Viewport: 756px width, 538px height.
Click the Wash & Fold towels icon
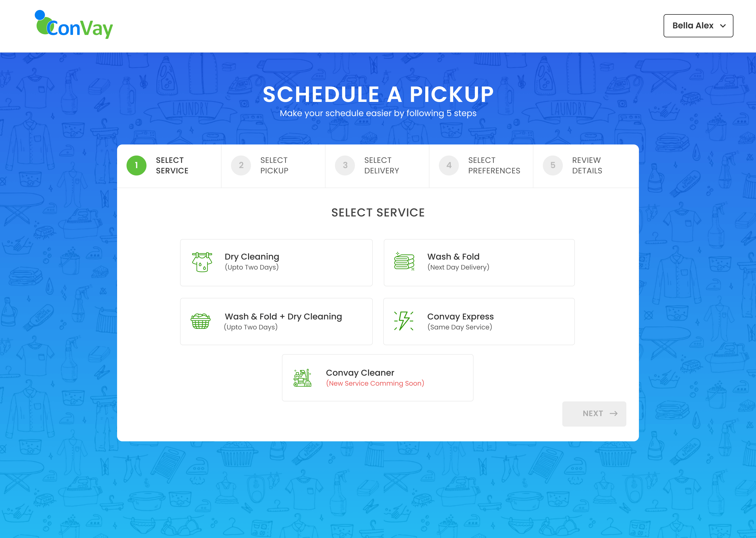(404, 261)
